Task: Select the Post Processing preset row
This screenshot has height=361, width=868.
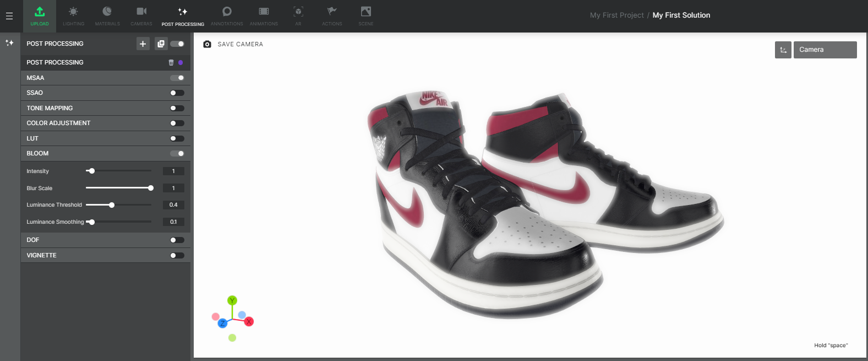Action: (x=106, y=62)
